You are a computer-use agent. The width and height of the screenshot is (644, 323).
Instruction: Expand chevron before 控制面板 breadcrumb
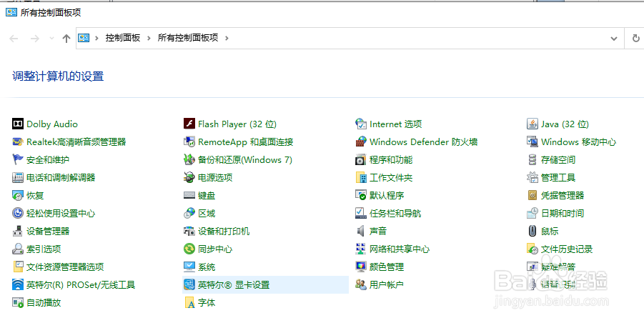[97, 38]
